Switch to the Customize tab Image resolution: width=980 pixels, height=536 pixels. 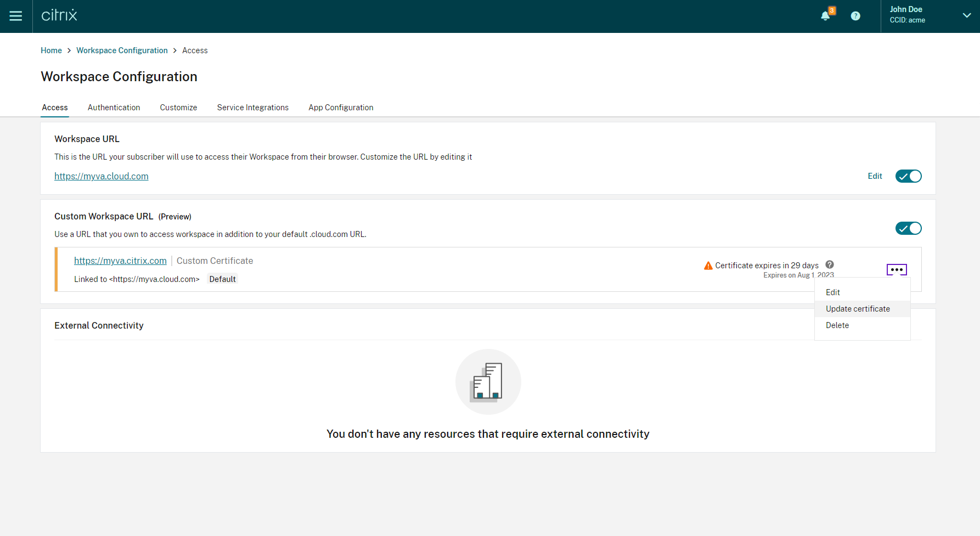coord(178,108)
